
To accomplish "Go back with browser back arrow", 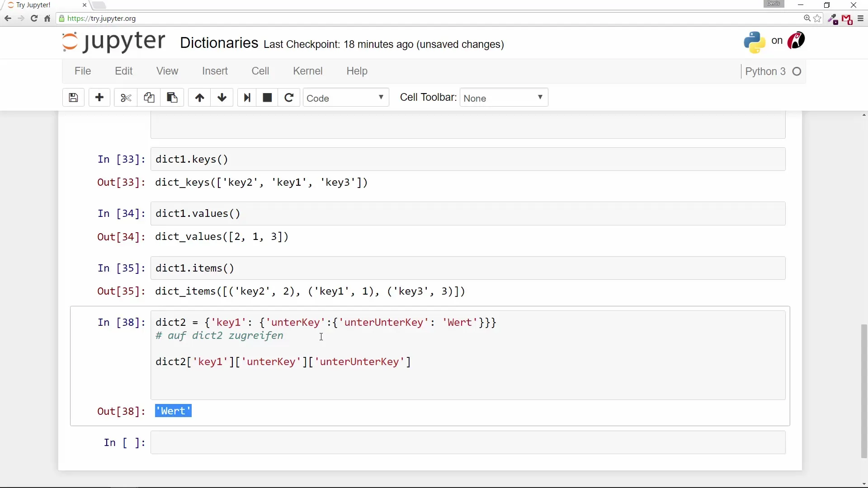I will point(8,19).
